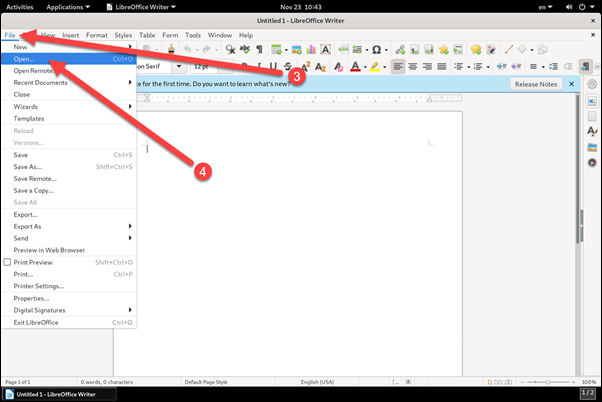602x402 pixels.
Task: Click Untitled 1 taskbar window button
Action: (60, 394)
